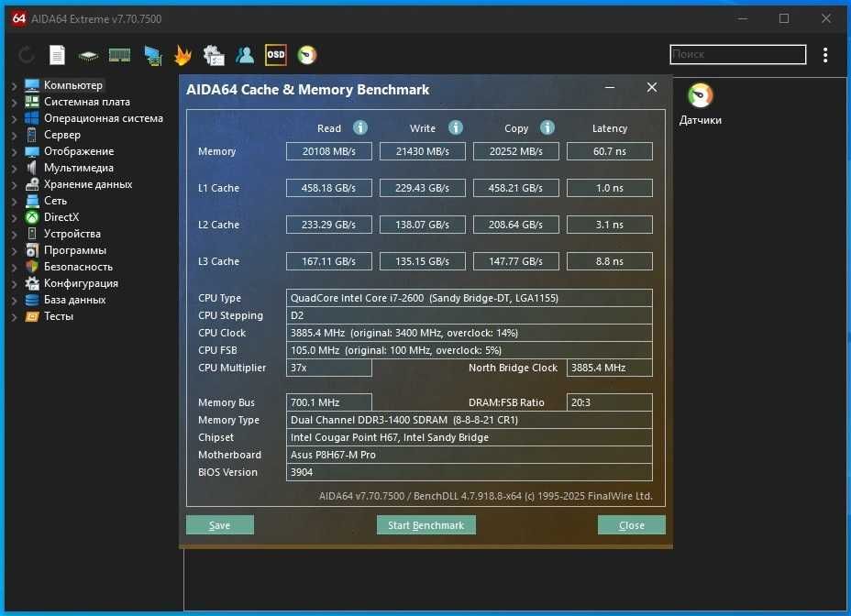Expand the Операционная система chevron
851x616 pixels.
pyautogui.click(x=14, y=118)
